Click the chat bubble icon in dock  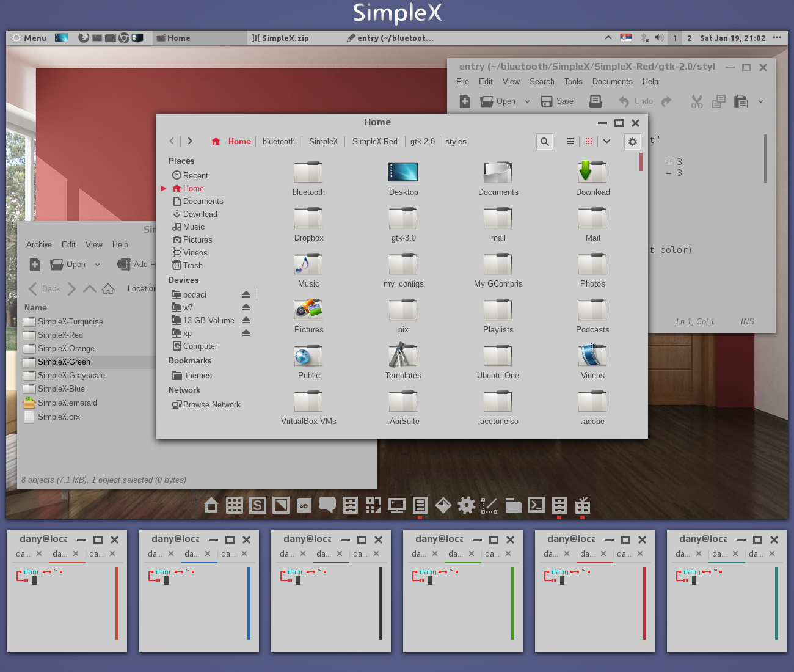(x=327, y=505)
